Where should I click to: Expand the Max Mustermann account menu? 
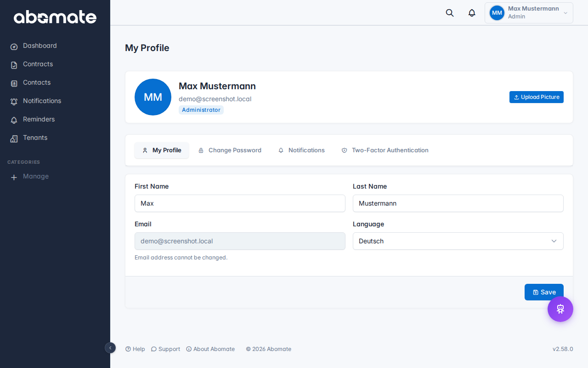click(x=528, y=12)
